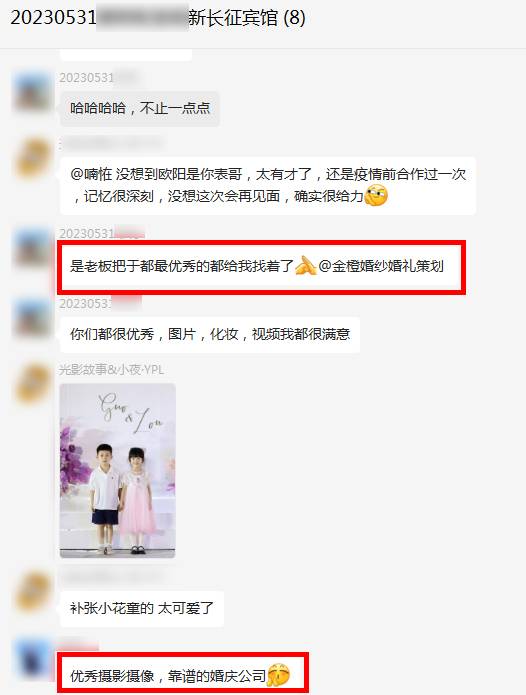Click avatar beside 优秀摄影摄像 message

coord(32,659)
